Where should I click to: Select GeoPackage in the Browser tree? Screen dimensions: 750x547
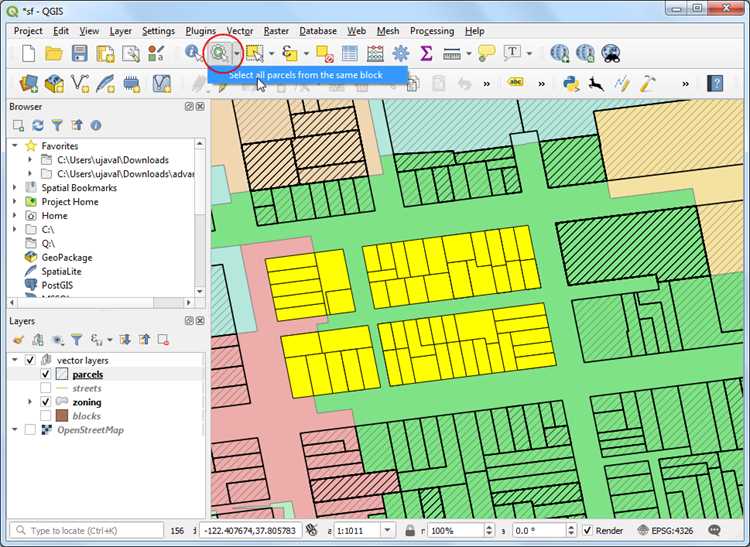[66, 257]
